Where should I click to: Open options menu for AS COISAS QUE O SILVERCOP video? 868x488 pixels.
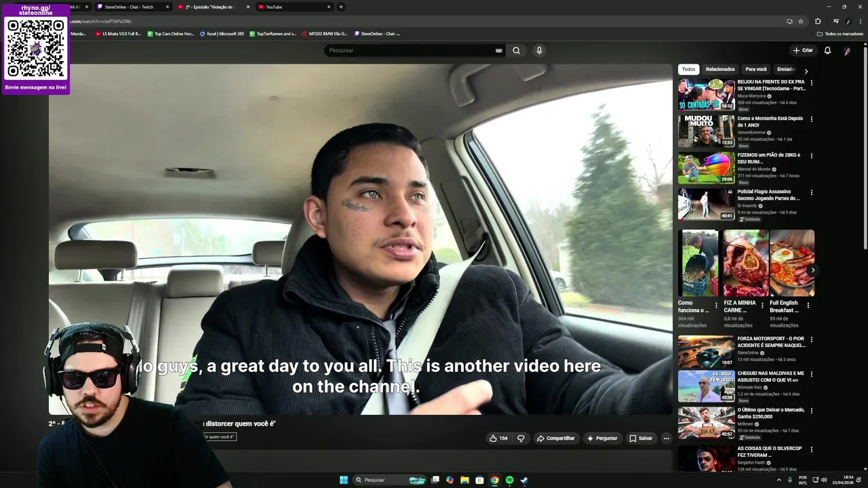(811, 449)
